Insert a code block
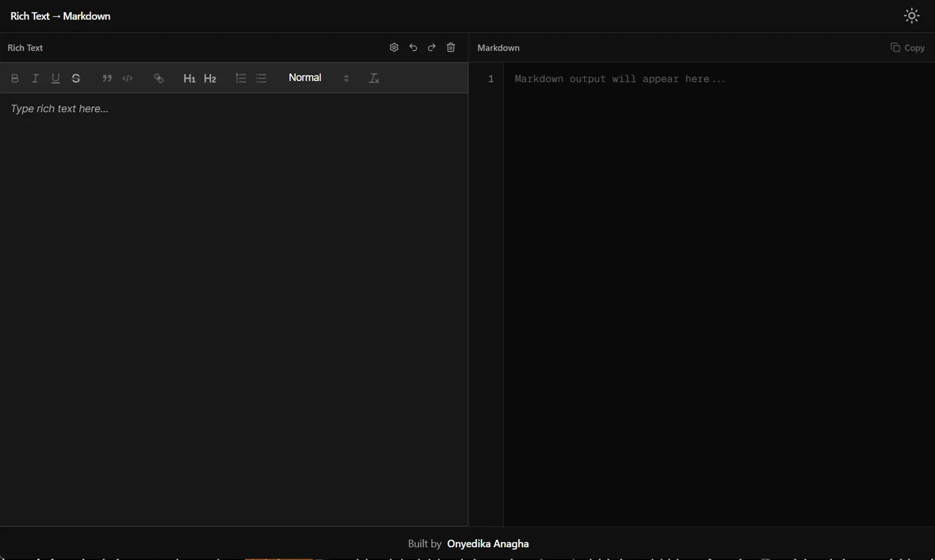Screen dimensions: 935x560 pyautogui.click(x=127, y=78)
